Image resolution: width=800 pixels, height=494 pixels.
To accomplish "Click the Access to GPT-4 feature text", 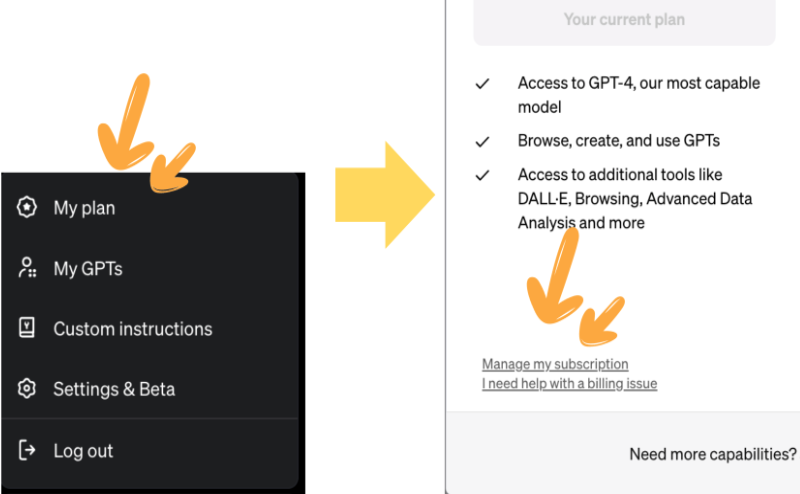I will click(x=639, y=95).
